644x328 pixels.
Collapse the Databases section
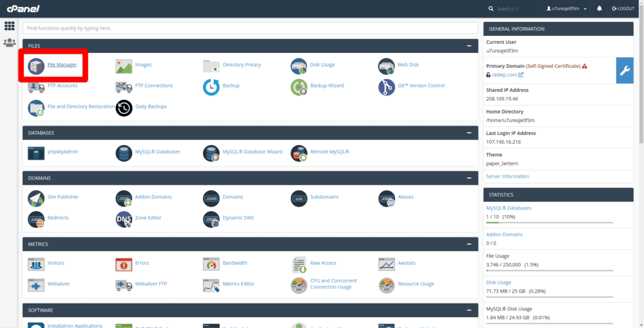pos(469,133)
